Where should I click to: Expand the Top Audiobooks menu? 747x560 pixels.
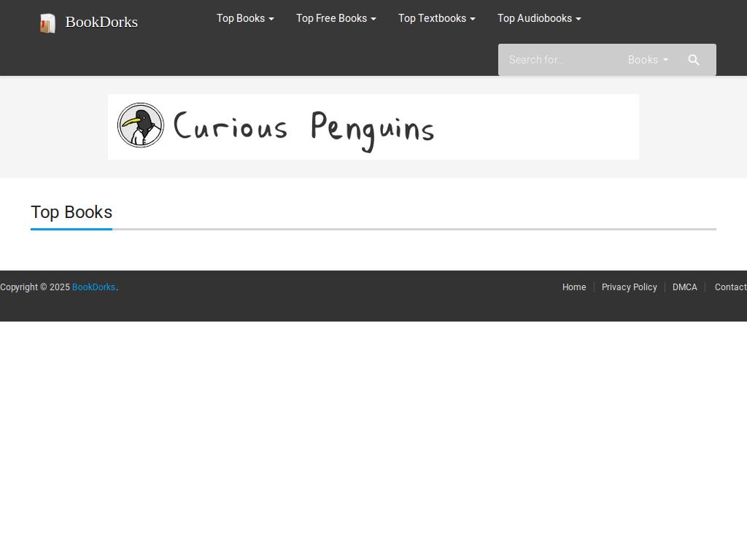[539, 18]
